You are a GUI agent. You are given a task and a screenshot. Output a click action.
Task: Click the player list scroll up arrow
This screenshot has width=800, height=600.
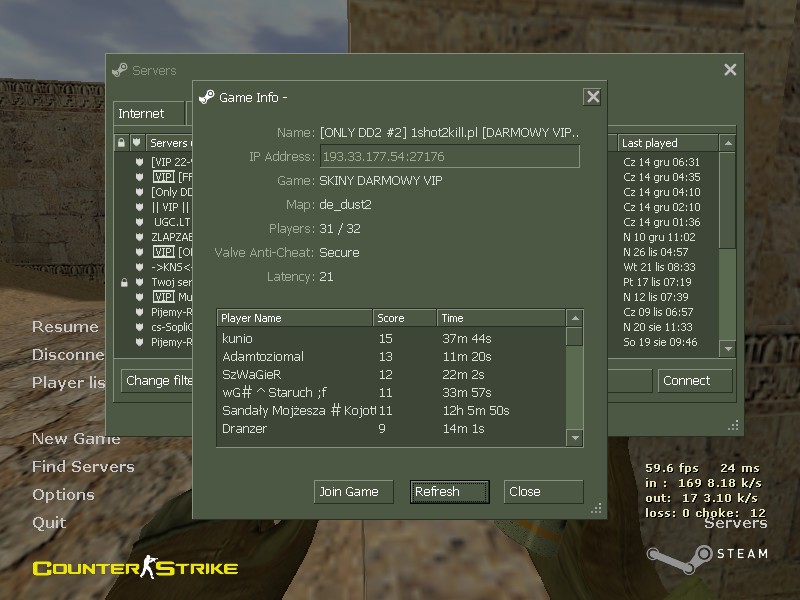(575, 318)
